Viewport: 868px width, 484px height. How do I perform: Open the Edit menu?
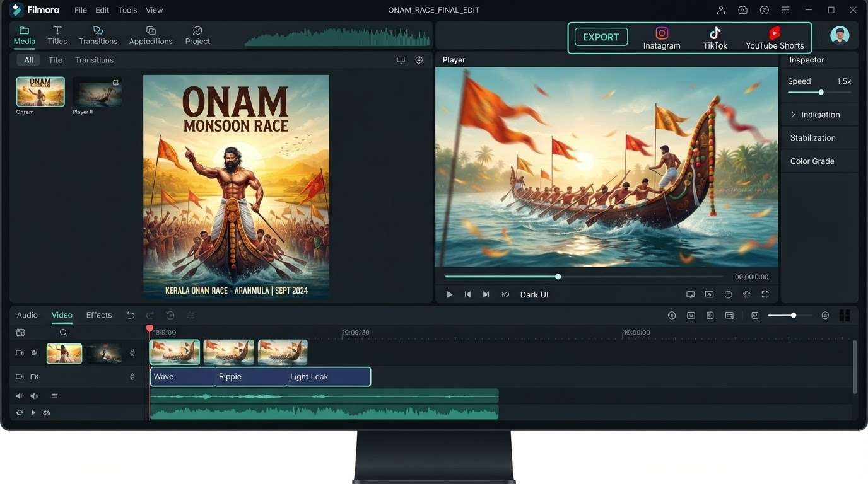pos(102,10)
